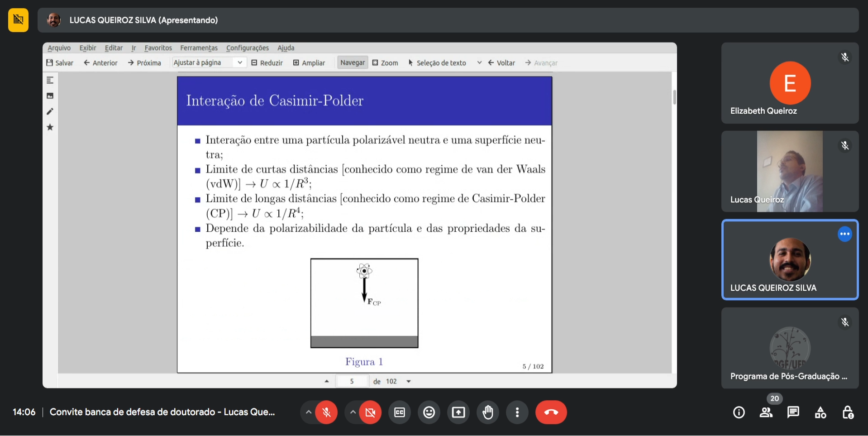Open the Favoritos menu

pyautogui.click(x=158, y=48)
